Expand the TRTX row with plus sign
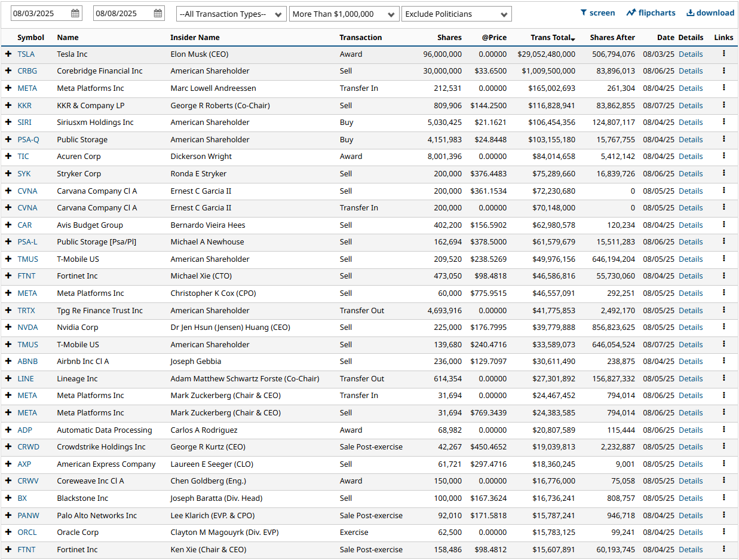The image size is (739, 560). pyautogui.click(x=8, y=310)
